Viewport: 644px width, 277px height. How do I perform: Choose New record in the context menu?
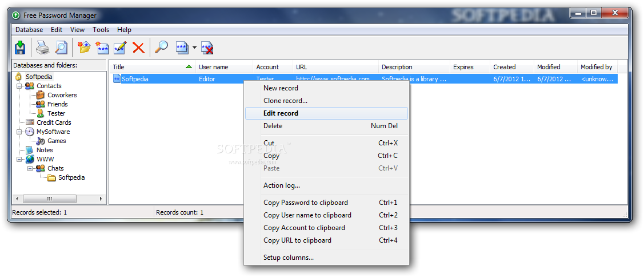tap(326, 88)
